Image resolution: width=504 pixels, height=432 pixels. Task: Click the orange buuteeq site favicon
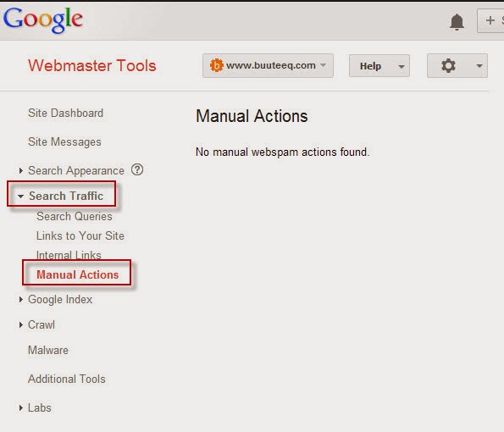click(x=216, y=65)
